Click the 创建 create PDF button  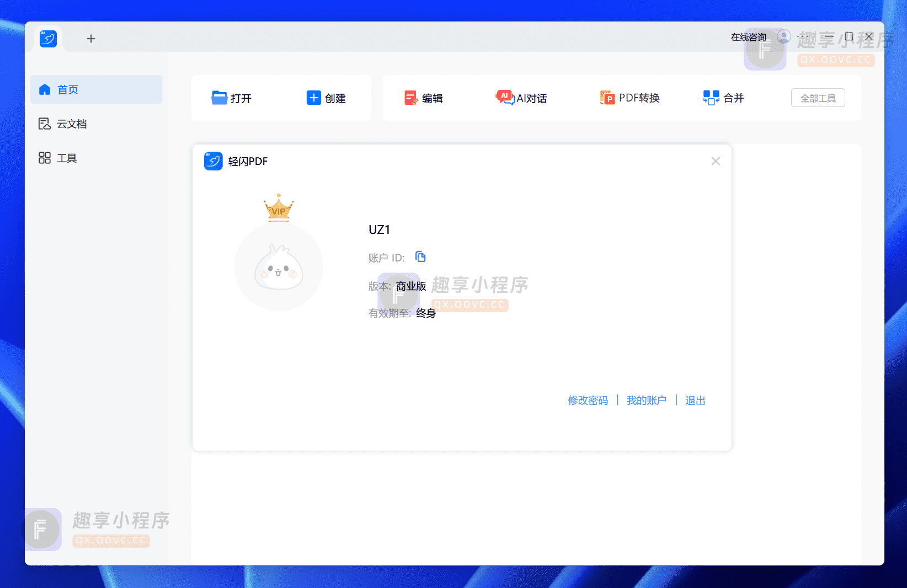326,98
